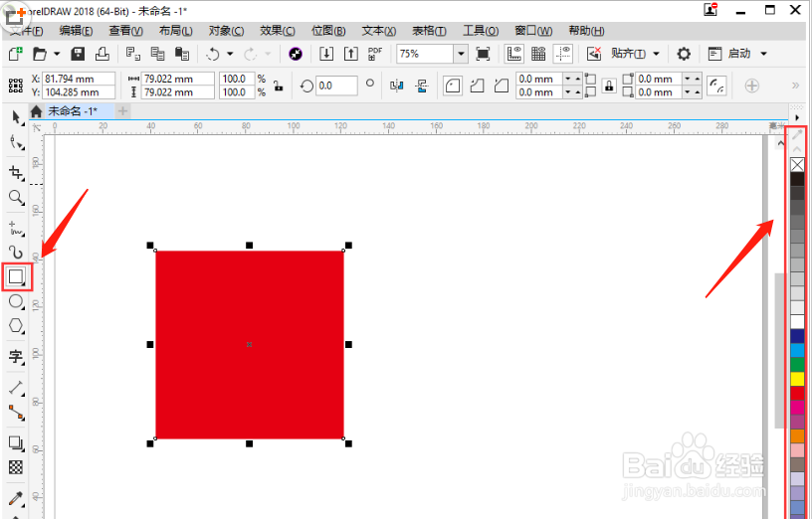
Task: Click the No Color swatch
Action: click(797, 165)
